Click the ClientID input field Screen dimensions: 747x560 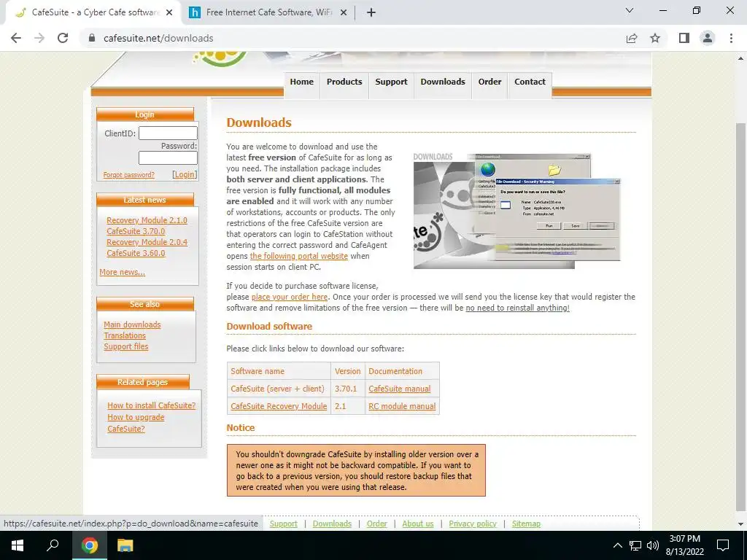click(168, 133)
